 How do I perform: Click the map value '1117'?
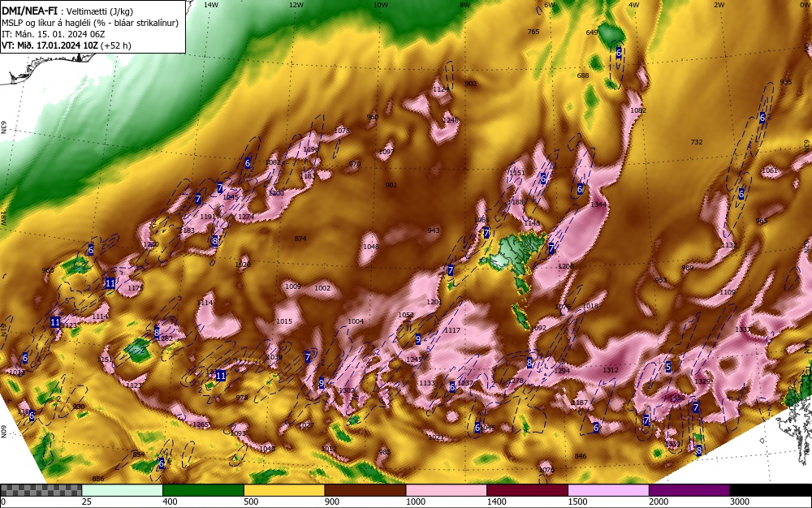(x=452, y=330)
